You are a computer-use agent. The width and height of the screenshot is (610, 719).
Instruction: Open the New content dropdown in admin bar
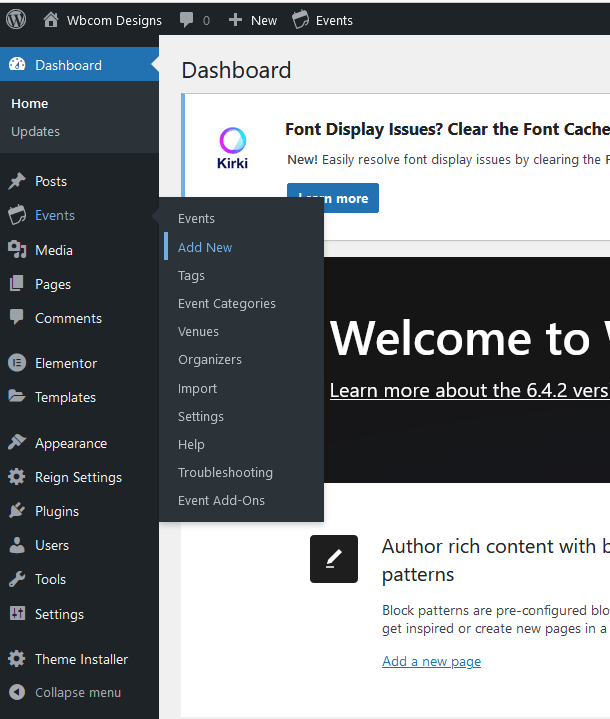(253, 20)
